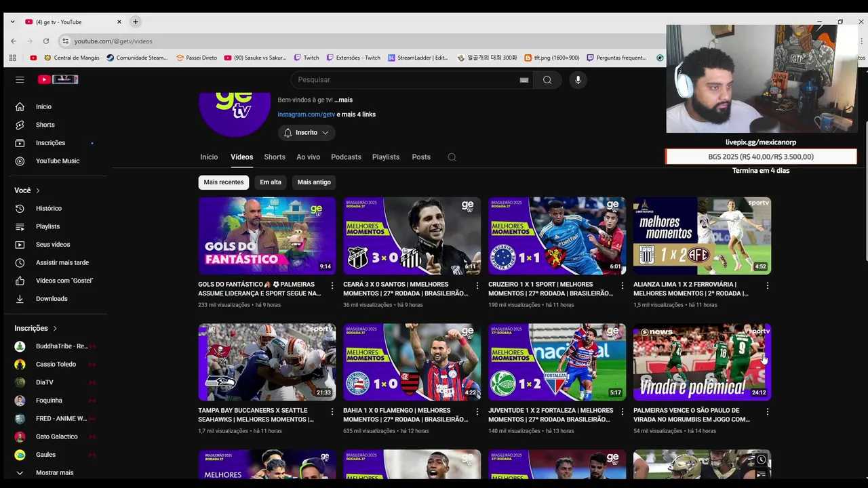Open options menu for Ceará 3 x 0 Santos video
Viewport: 868px width, 488px height.
477,286
